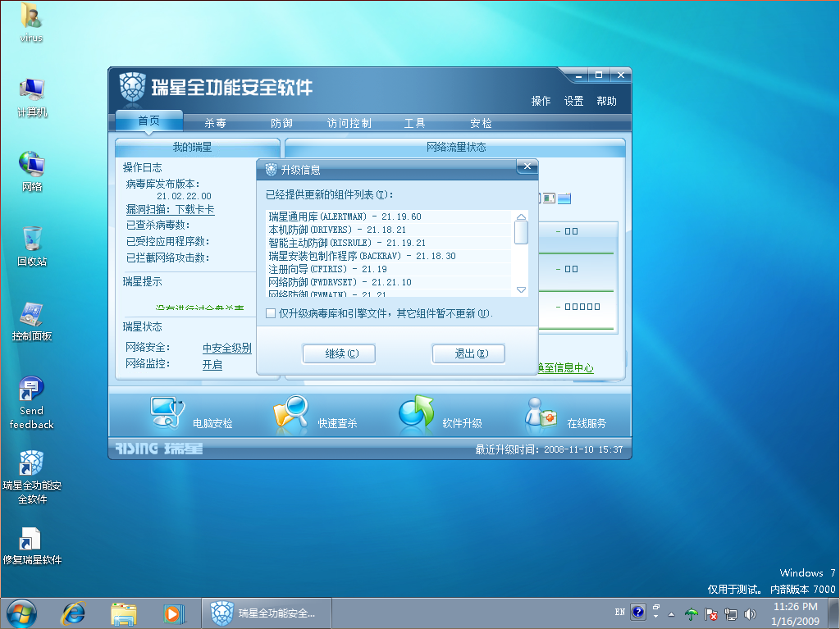Open Send feedback desktop shortcut
Image resolution: width=840 pixels, height=629 pixels.
(x=32, y=403)
